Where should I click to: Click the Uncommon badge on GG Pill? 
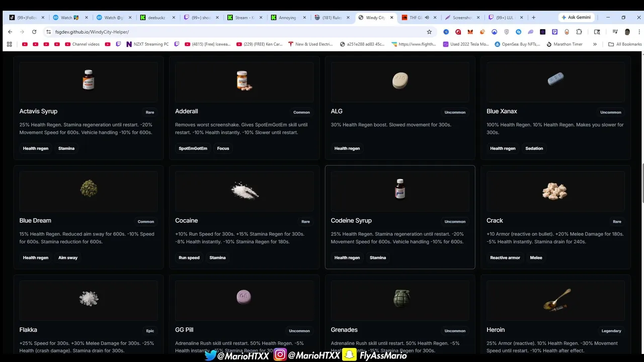299,331
